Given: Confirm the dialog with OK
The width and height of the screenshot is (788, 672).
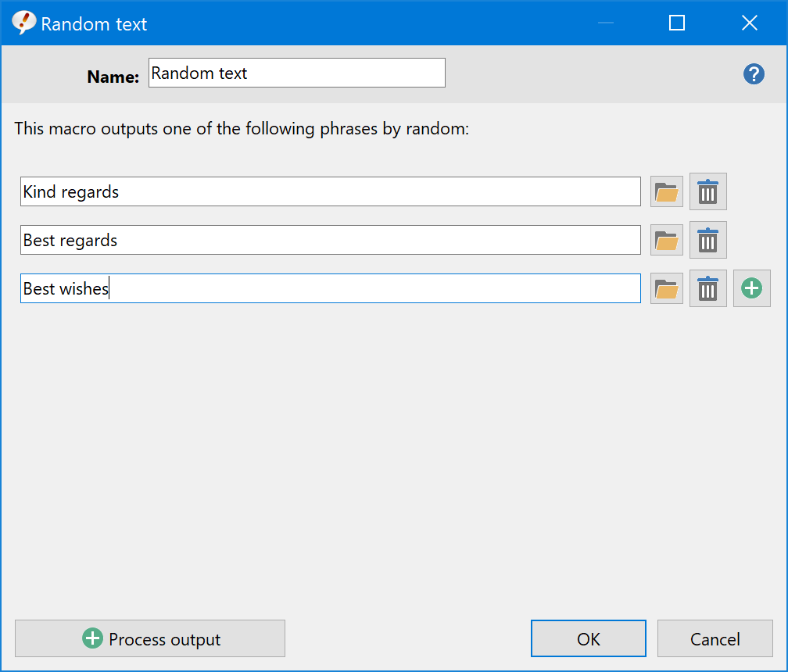Looking at the screenshot, I should (588, 638).
